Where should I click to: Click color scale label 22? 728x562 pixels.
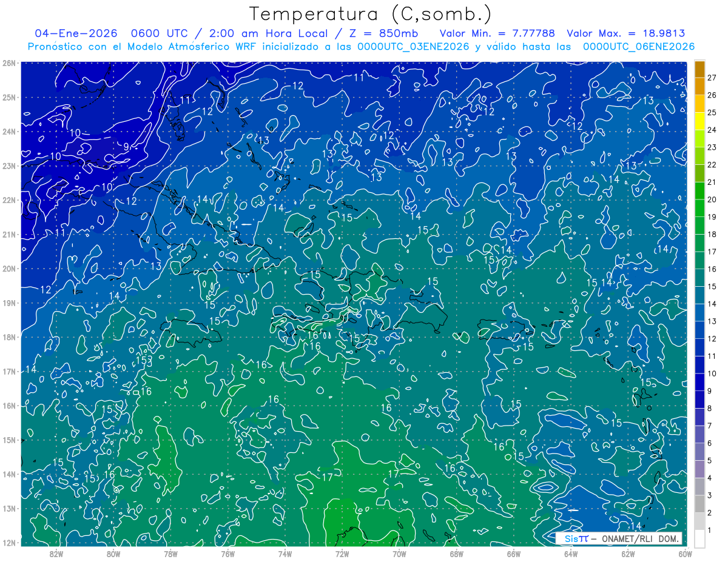click(712, 165)
